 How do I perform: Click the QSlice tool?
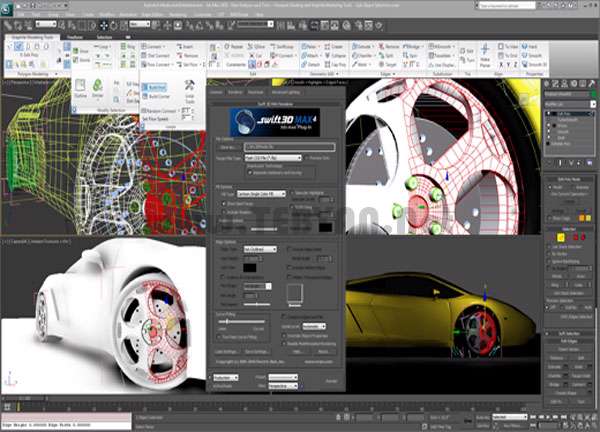tap(256, 46)
